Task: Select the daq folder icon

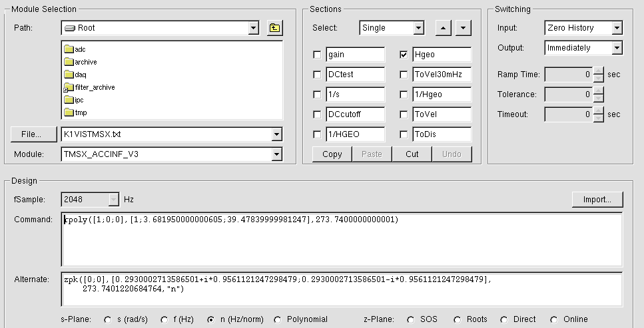Action: point(69,75)
